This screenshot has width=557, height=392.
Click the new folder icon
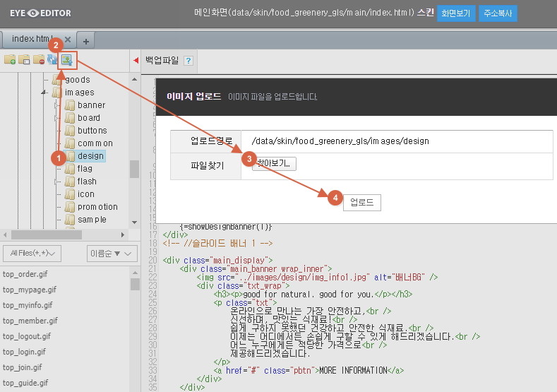tap(10, 60)
